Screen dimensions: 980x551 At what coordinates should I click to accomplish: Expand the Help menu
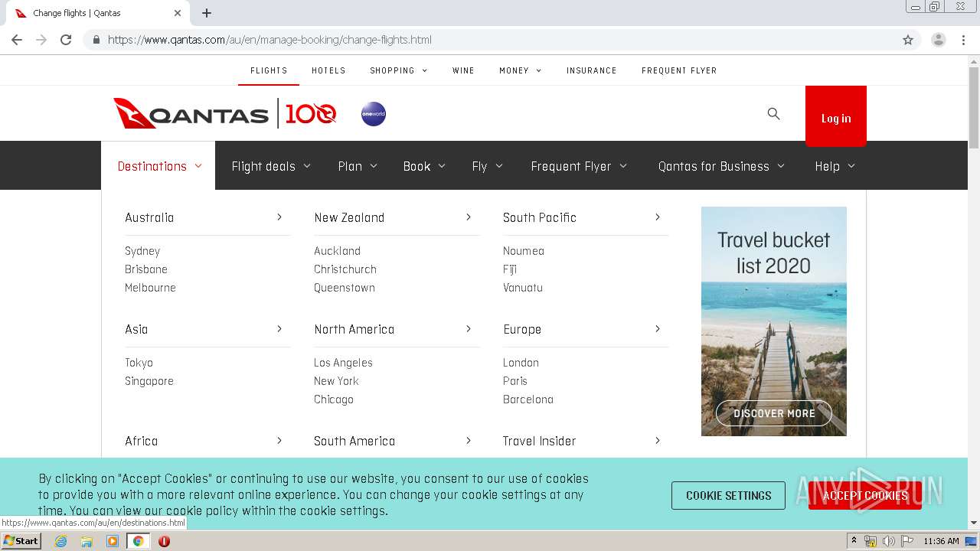(835, 166)
